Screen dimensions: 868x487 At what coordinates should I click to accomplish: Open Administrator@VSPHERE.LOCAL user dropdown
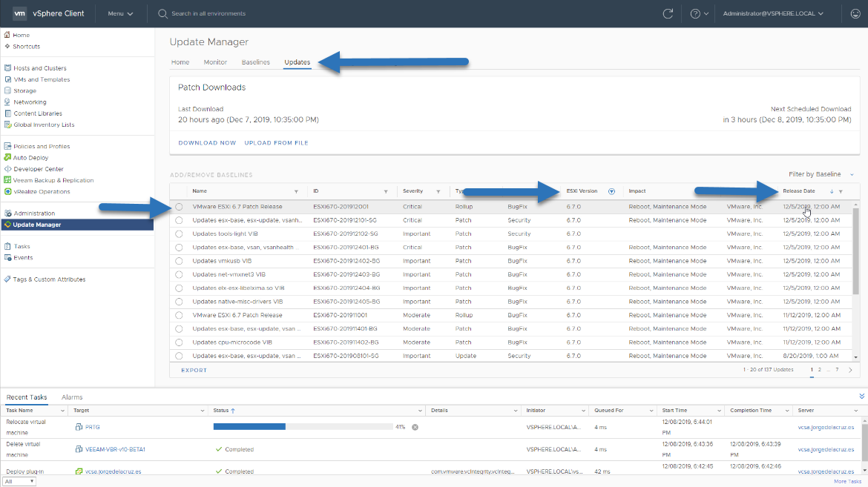773,14
